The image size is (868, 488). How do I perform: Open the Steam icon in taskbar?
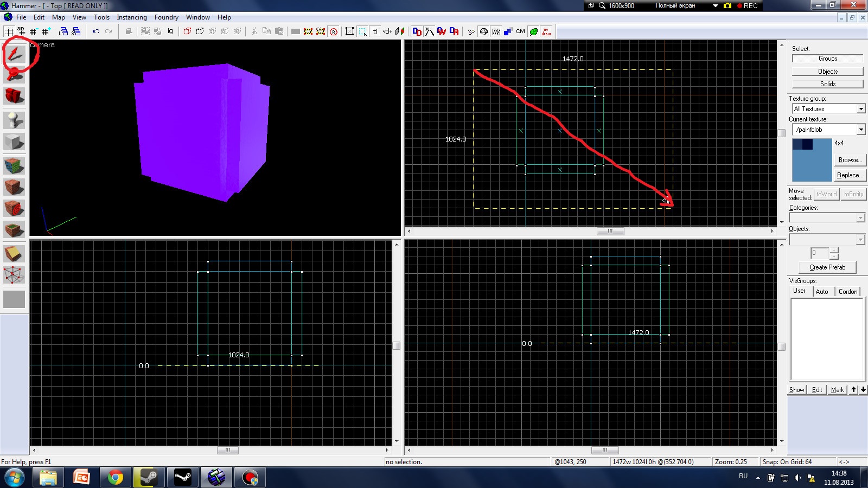click(x=149, y=478)
